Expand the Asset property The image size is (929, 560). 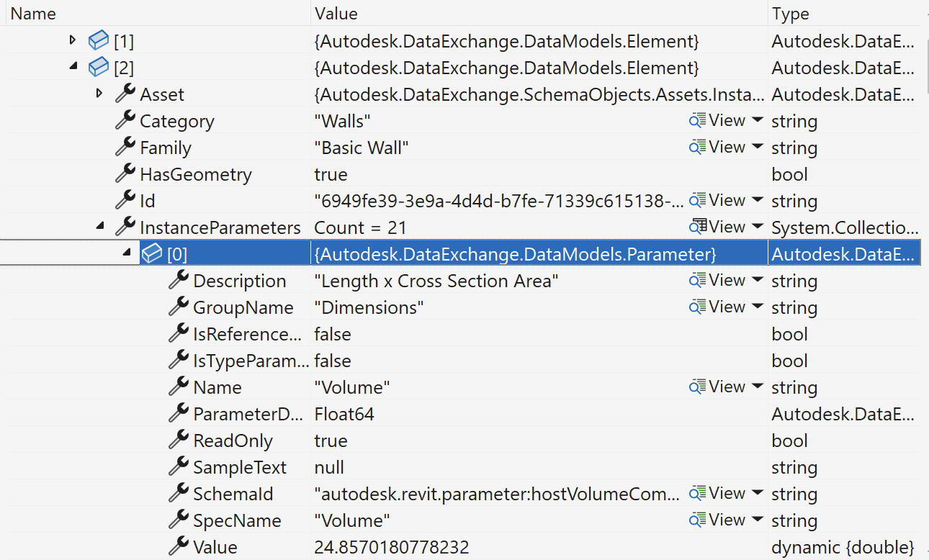click(x=99, y=94)
